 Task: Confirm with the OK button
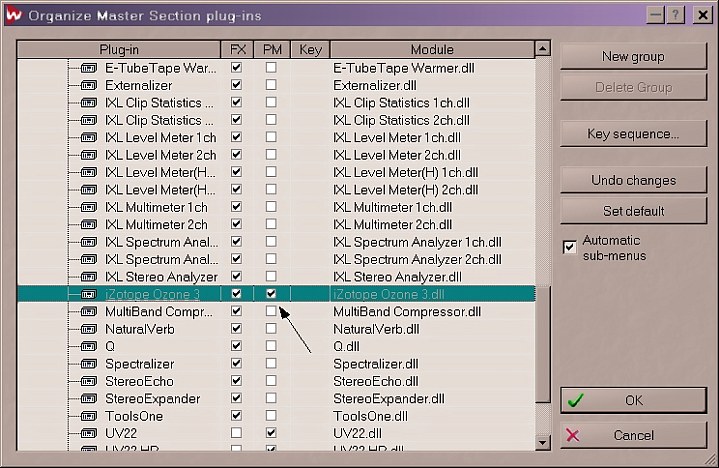[633, 400]
